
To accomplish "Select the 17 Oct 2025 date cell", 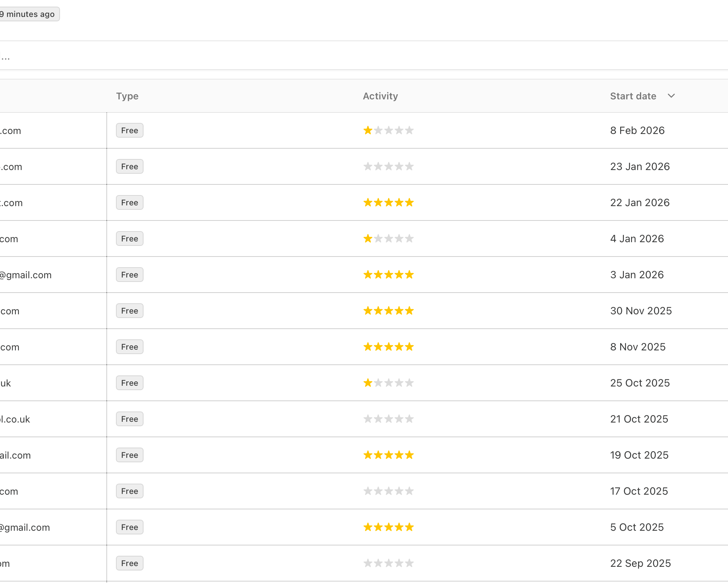I will click(x=639, y=491).
